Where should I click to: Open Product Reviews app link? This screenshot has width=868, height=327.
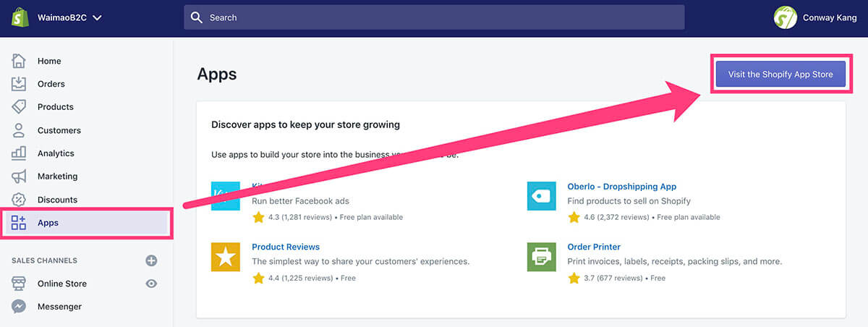pyautogui.click(x=286, y=247)
